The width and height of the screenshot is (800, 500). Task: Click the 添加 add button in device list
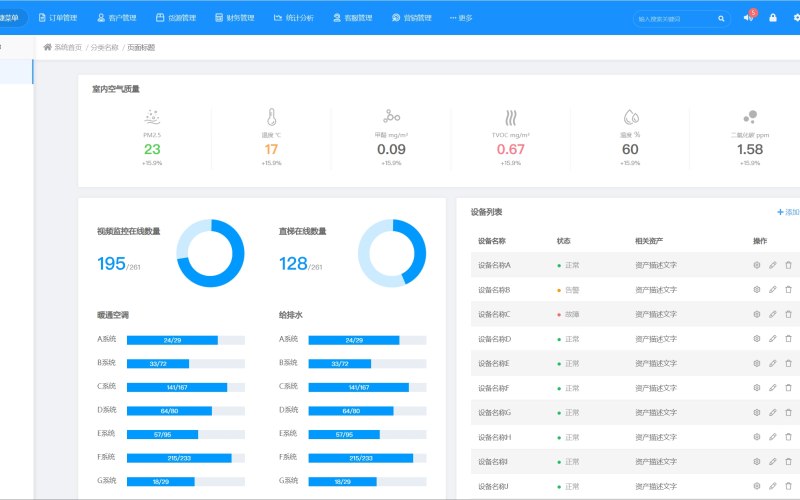(789, 212)
